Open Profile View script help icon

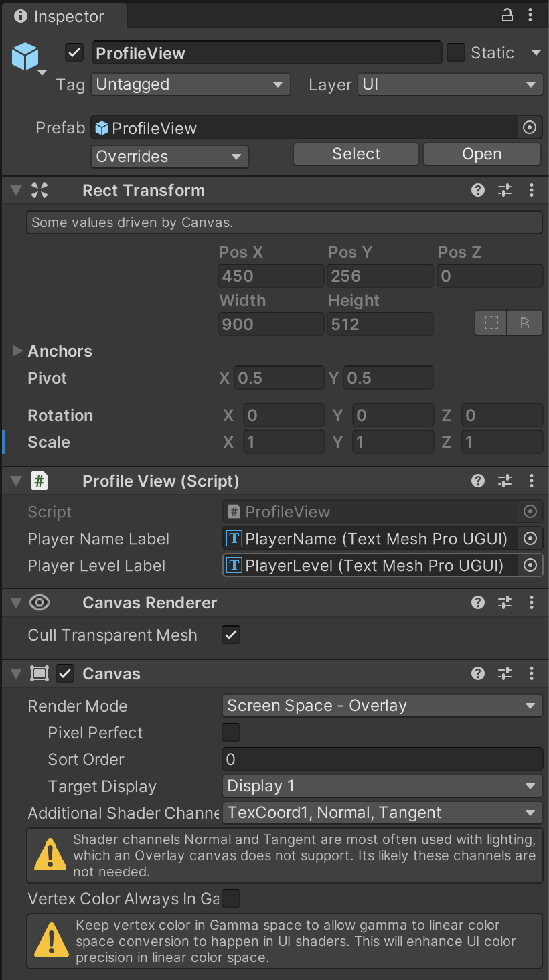pos(478,481)
